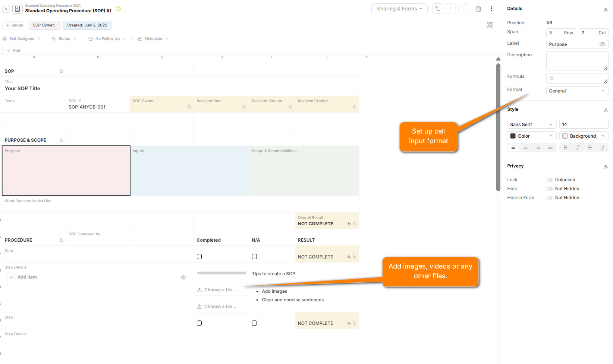Toggle the Lock switch
Image resolution: width=613 pixels, height=364 pixels.
coord(549,180)
